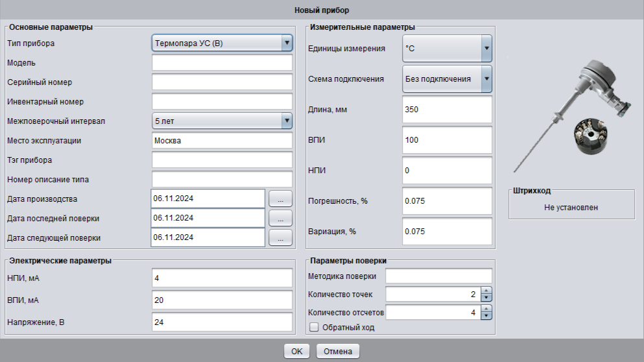Select the Длина, мм input field
This screenshot has width=644, height=362.
pos(447,110)
